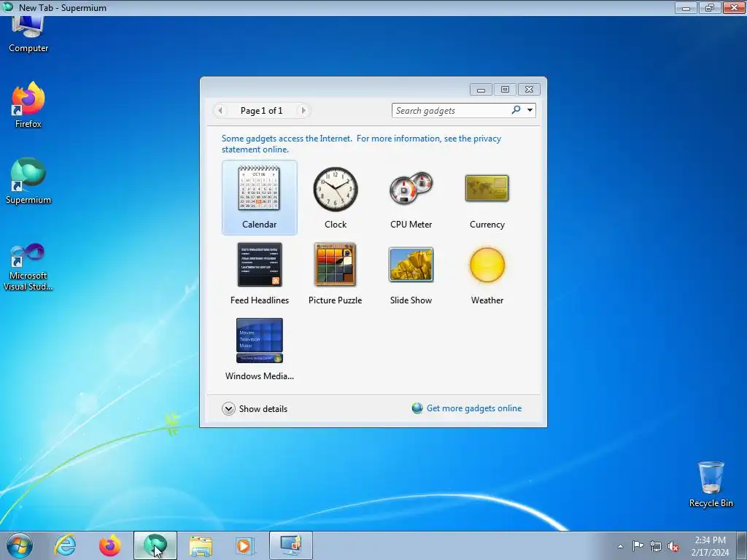
Task: Open the network tray icon
Action: (656, 546)
